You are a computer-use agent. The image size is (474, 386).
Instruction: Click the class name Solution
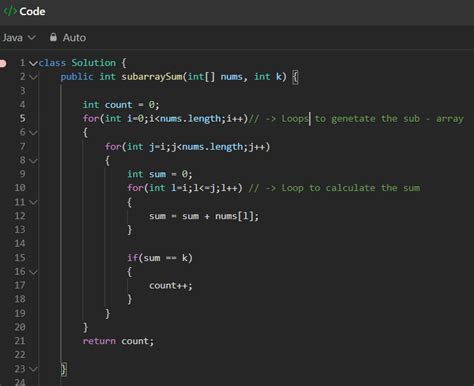[x=94, y=63]
